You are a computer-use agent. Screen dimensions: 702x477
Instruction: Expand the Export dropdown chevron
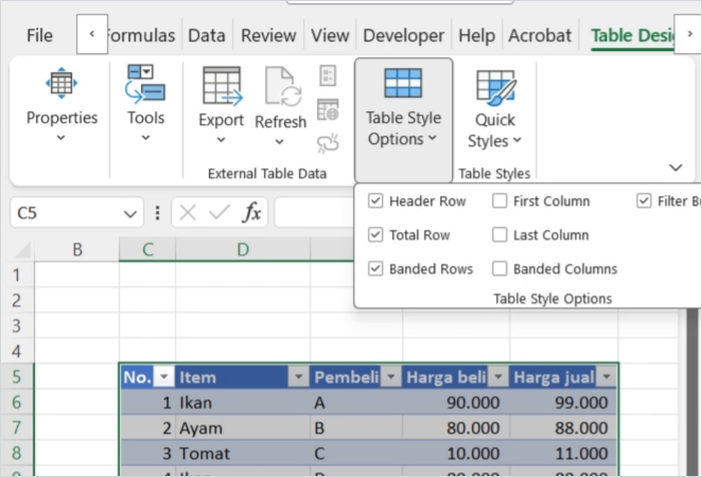[221, 140]
